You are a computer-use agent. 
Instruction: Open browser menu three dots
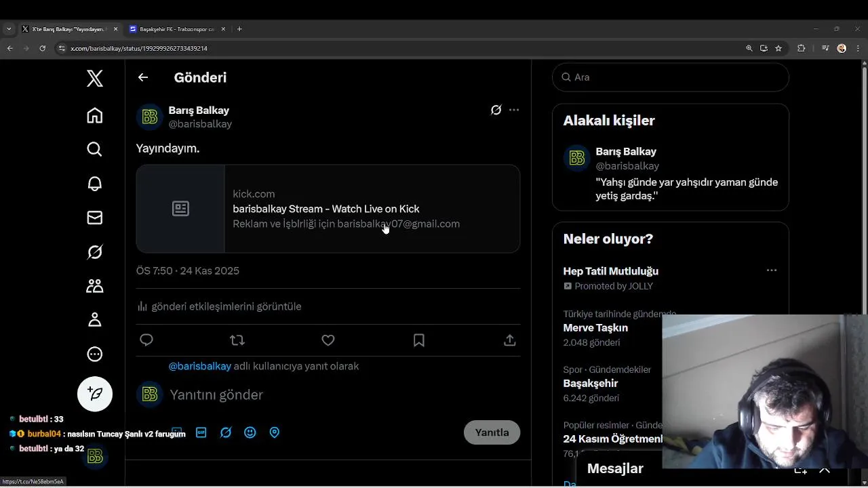pos(858,48)
